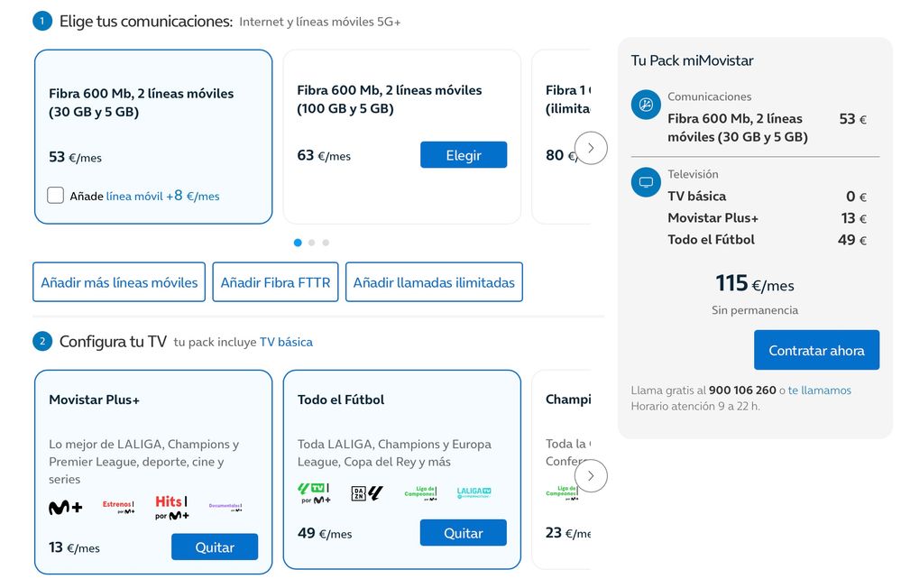This screenshot has height=588, width=901.
Task: Show next TV packages with the arrow
Action: coord(591,476)
